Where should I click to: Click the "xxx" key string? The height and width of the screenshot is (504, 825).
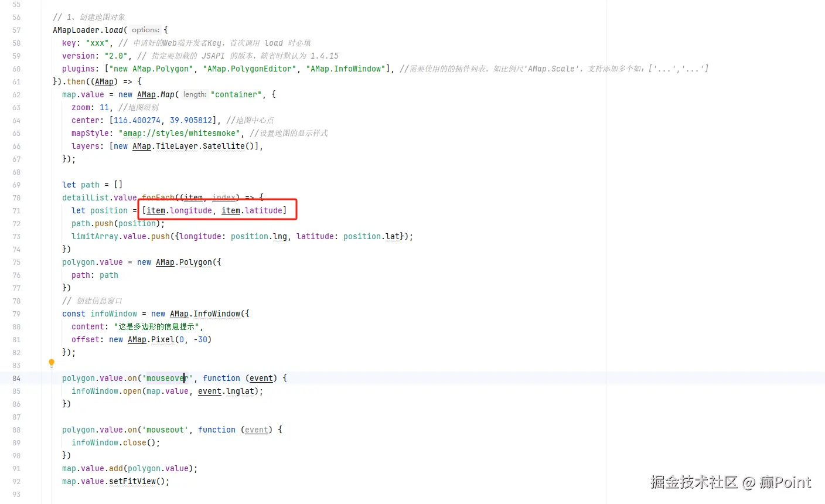coord(97,43)
